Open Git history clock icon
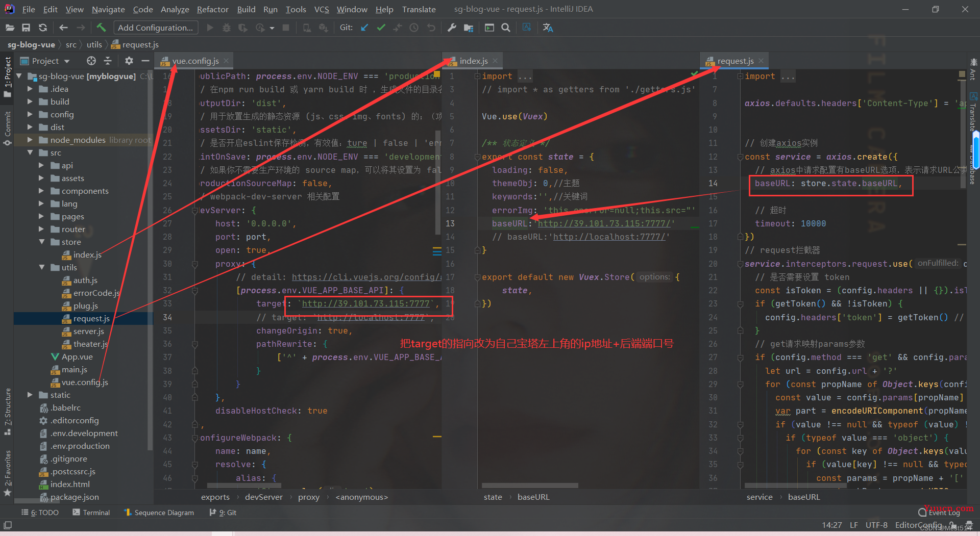Viewport: 980px width, 536px height. pos(414,28)
